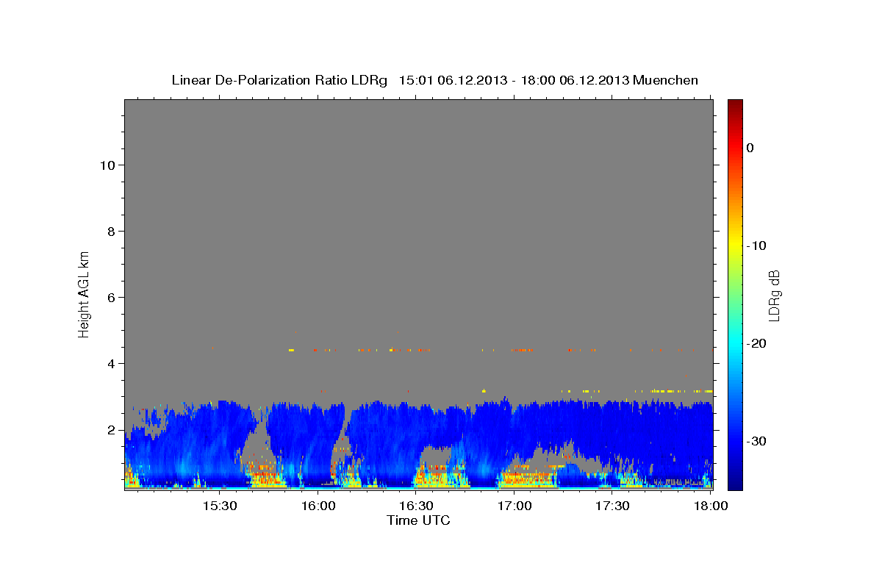Click the green section of the colorbar

(x=735, y=294)
